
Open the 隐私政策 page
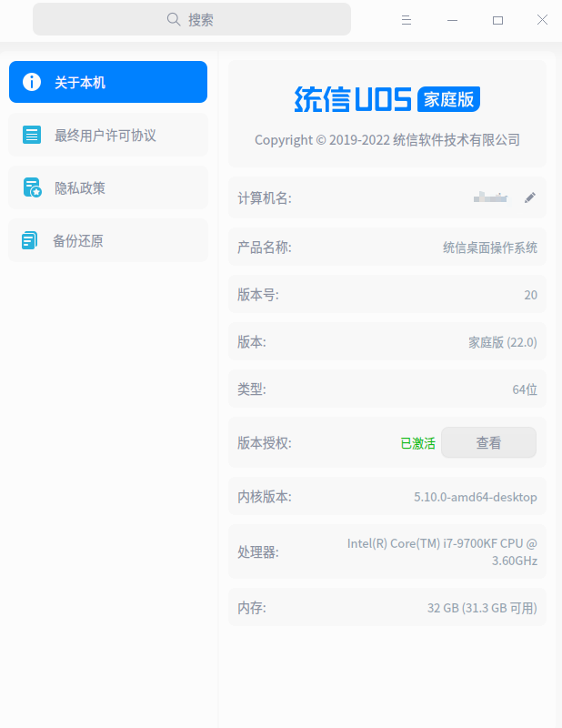point(108,187)
